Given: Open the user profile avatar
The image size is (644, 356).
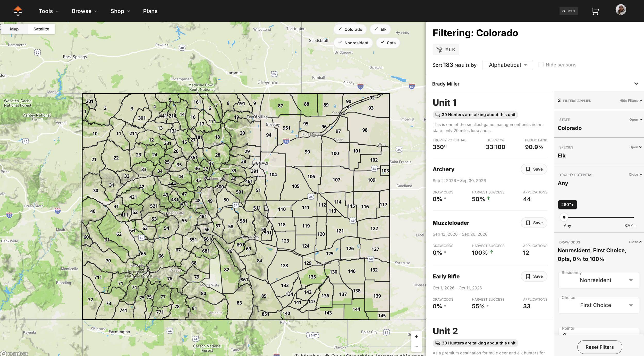Looking at the screenshot, I should 621,10.
